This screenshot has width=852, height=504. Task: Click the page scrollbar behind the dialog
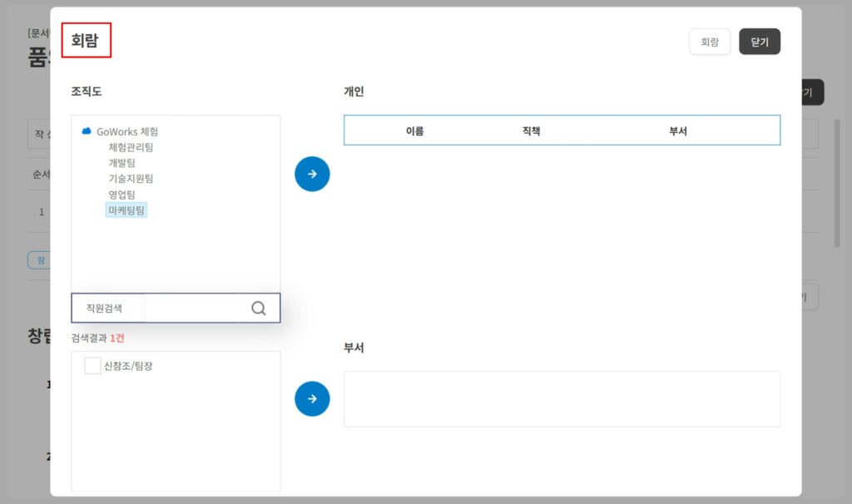(837, 184)
